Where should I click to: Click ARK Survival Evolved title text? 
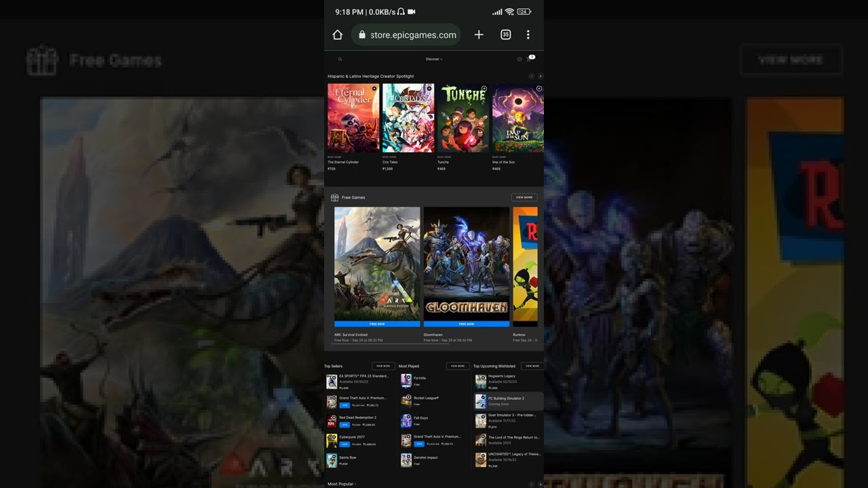(351, 335)
